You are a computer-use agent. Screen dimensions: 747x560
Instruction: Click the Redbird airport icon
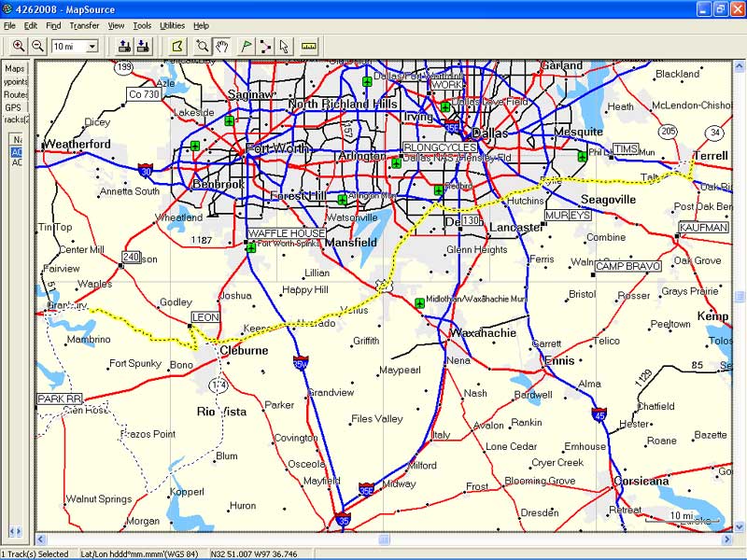(438, 190)
